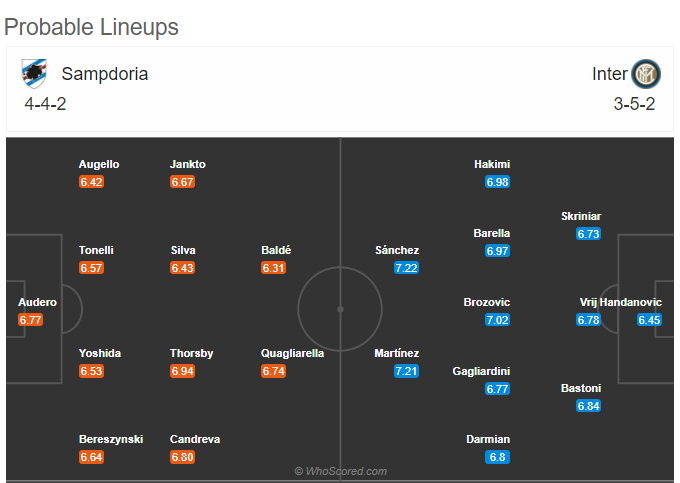The image size is (680, 483).
Task: Click player Bereszynski's name
Action: pyautogui.click(x=111, y=439)
